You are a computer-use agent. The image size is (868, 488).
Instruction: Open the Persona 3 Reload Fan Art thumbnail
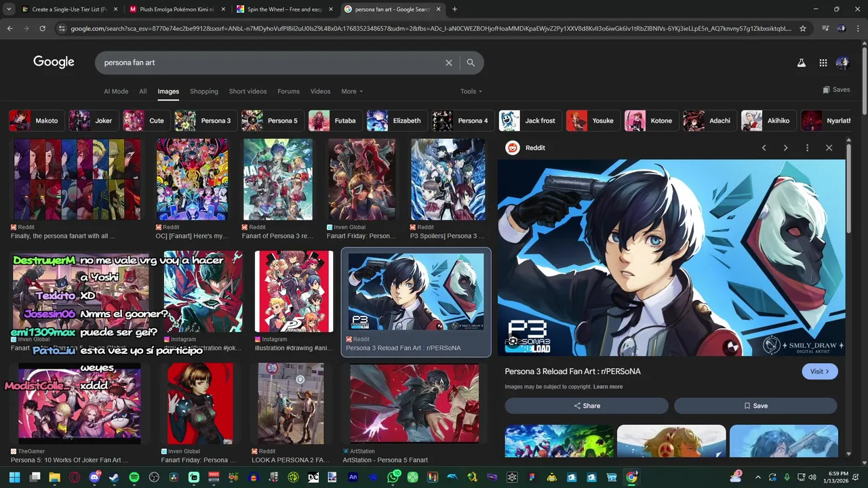tap(416, 292)
